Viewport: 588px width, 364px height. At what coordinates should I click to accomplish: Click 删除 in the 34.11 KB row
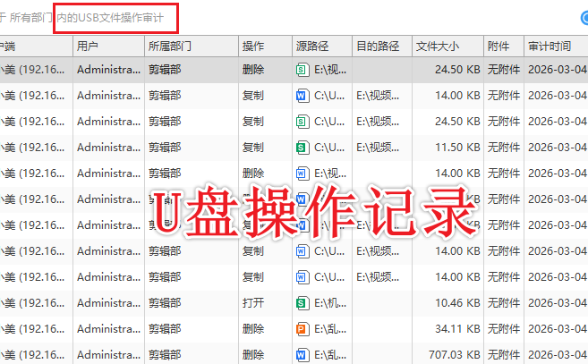(253, 329)
